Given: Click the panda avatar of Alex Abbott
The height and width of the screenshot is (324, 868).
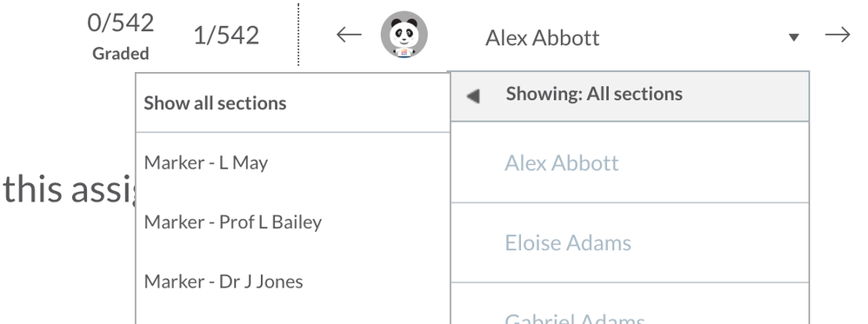Looking at the screenshot, I should (404, 34).
